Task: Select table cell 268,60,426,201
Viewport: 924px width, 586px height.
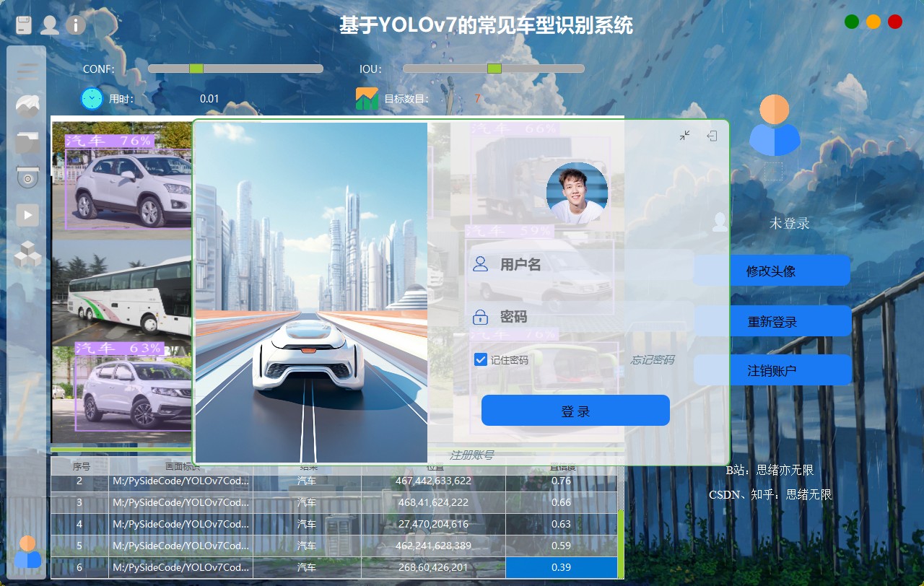Action: (x=433, y=567)
